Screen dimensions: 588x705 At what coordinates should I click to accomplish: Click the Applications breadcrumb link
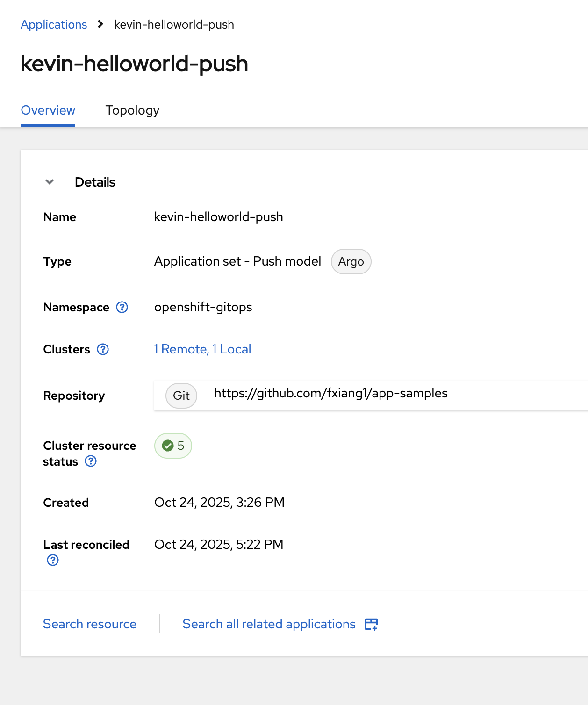pyautogui.click(x=54, y=24)
